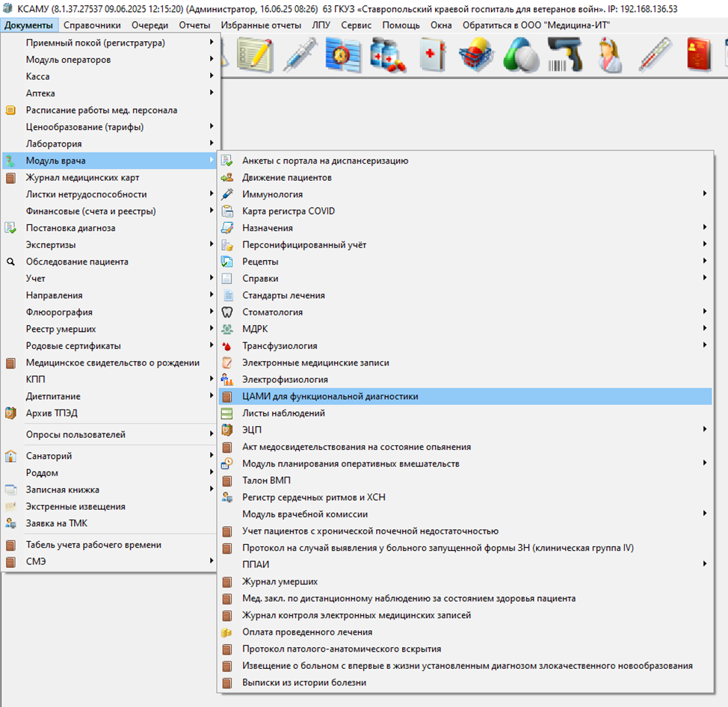Click the barcode scanner toolbar icon

coord(565,55)
